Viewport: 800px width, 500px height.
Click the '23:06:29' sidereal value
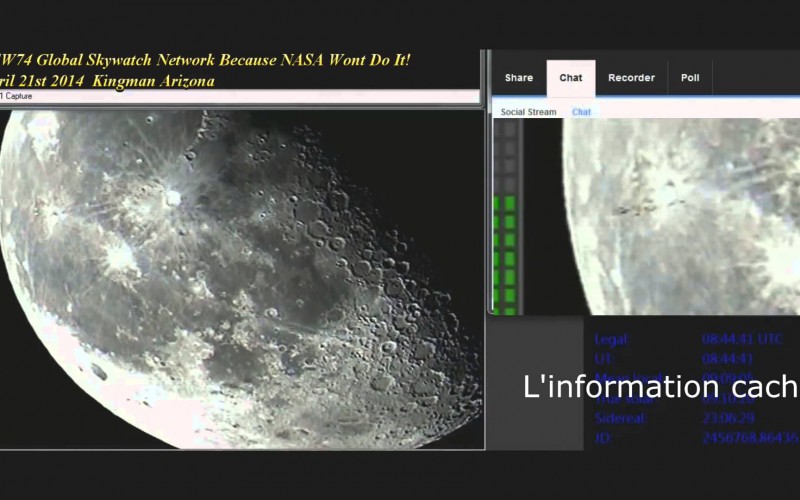point(728,418)
